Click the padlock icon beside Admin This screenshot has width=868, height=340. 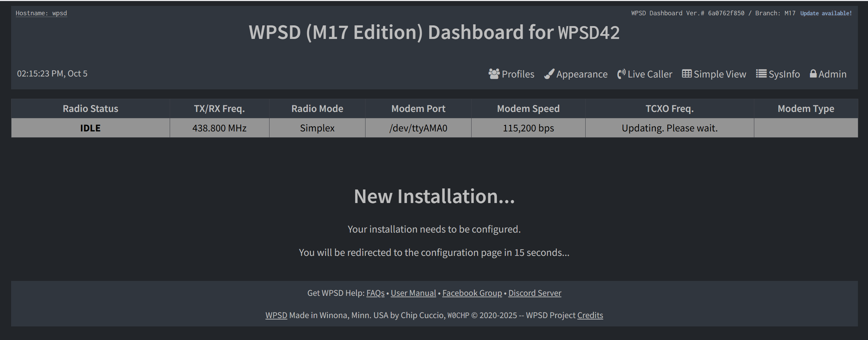point(813,74)
